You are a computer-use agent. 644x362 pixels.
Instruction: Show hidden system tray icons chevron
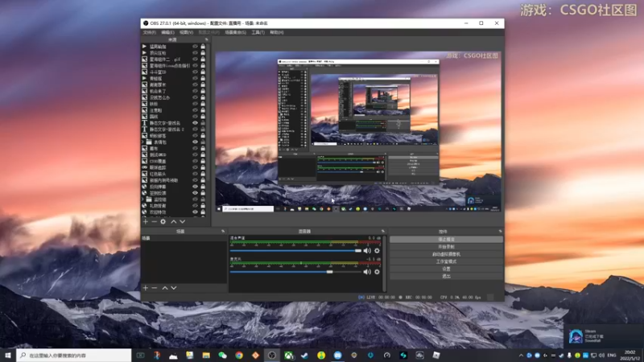tap(521, 355)
